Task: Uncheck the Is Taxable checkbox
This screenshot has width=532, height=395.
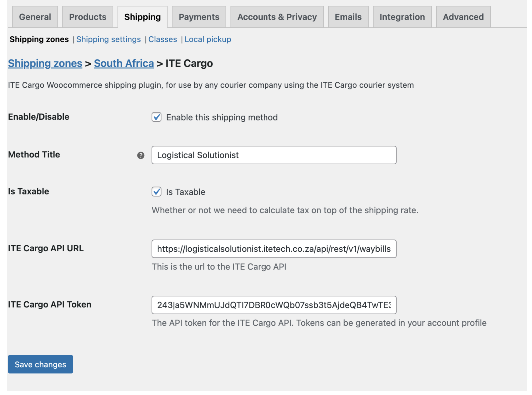Action: pos(157,192)
